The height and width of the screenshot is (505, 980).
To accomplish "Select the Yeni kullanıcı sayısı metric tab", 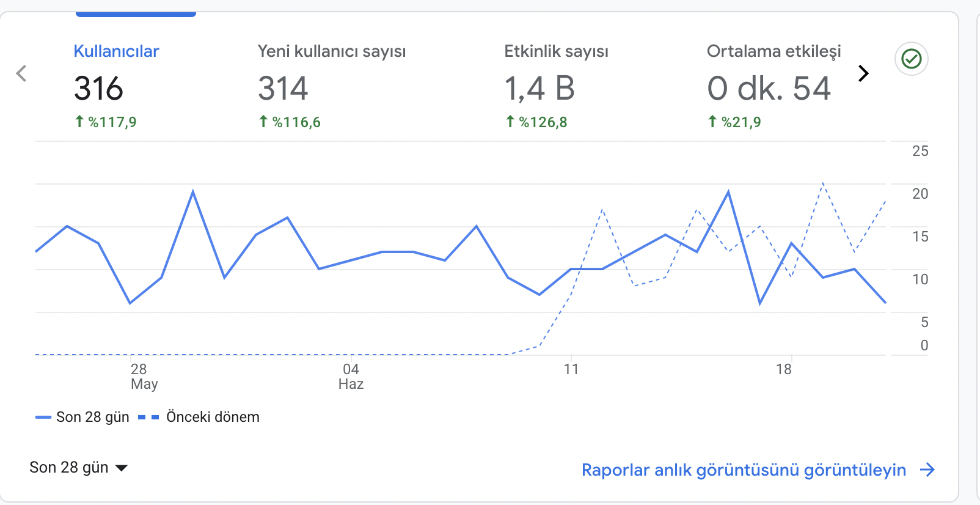I will coord(332,86).
